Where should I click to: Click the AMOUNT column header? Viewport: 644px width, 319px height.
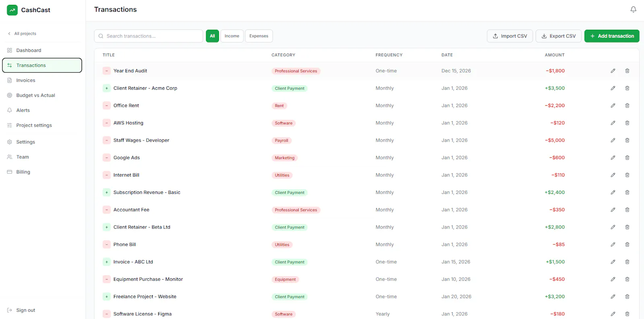555,55
